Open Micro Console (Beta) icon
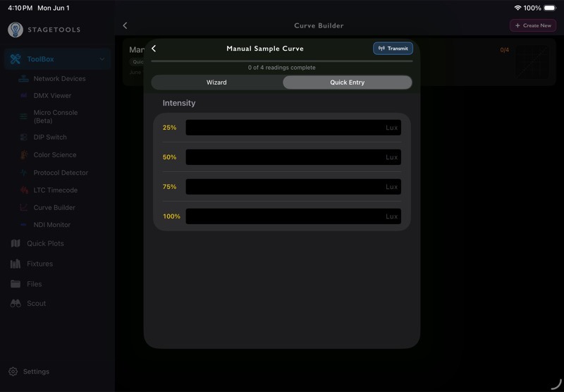Screen dimensions: 564x392 24,116
